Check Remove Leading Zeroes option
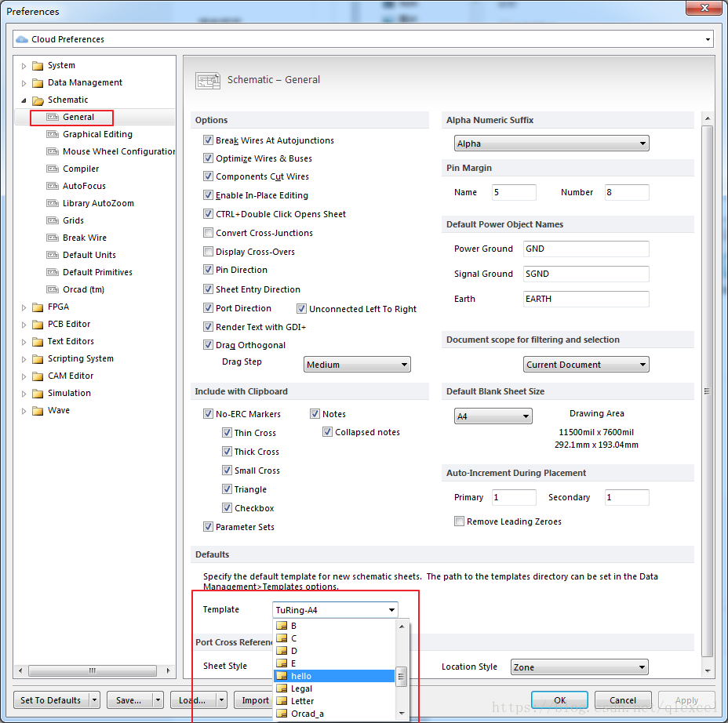This screenshot has height=723, width=728. tap(459, 521)
